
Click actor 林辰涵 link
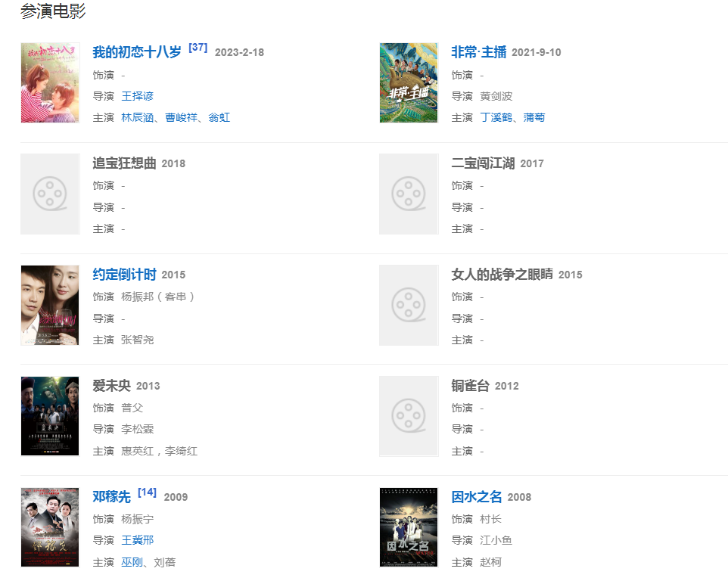pos(138,117)
